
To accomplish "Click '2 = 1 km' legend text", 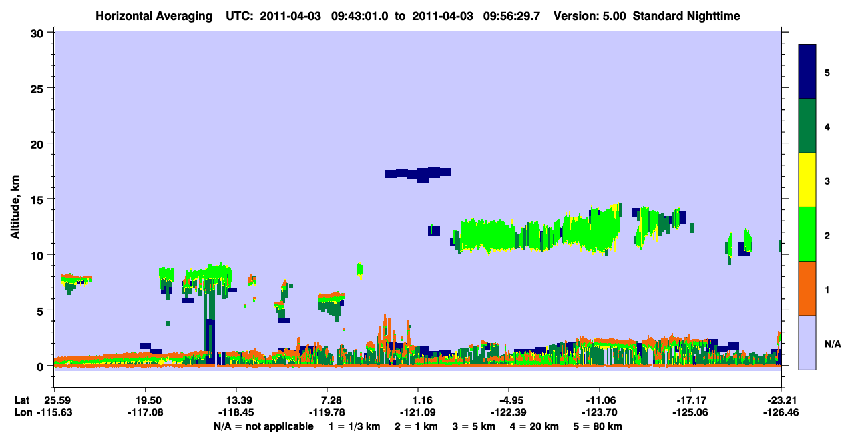I will [x=416, y=426].
